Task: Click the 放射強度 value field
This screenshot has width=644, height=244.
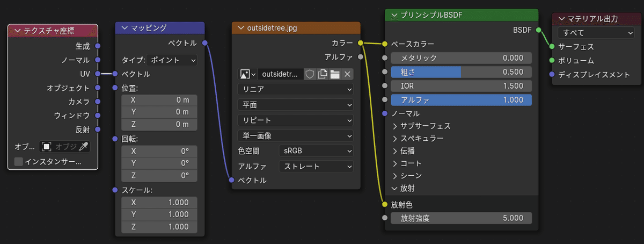Action: pyautogui.click(x=461, y=218)
